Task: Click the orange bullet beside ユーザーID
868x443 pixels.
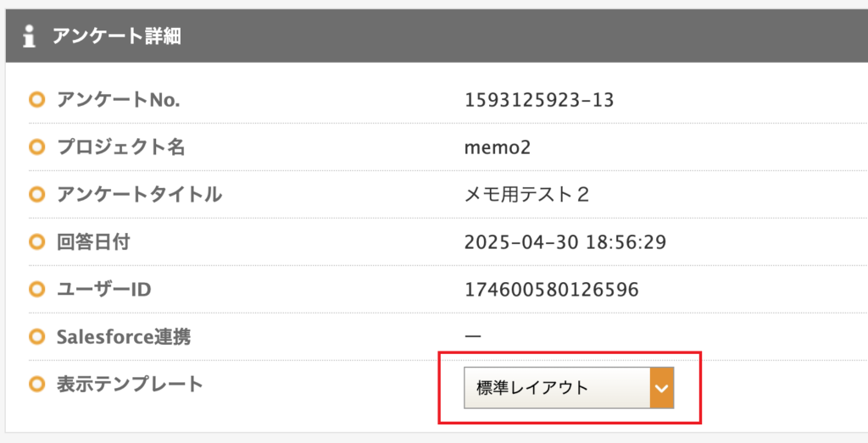Action: 36,290
